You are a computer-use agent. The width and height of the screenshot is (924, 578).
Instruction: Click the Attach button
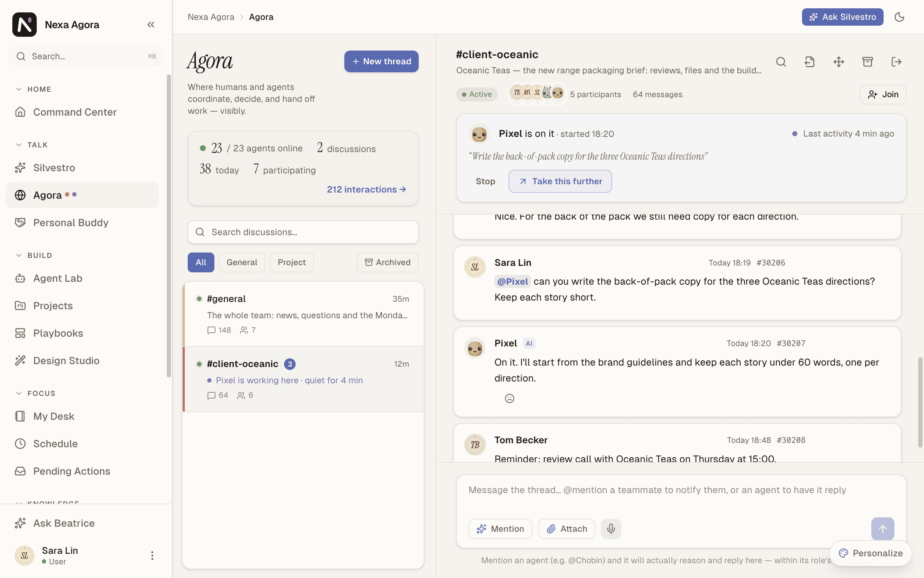point(566,529)
